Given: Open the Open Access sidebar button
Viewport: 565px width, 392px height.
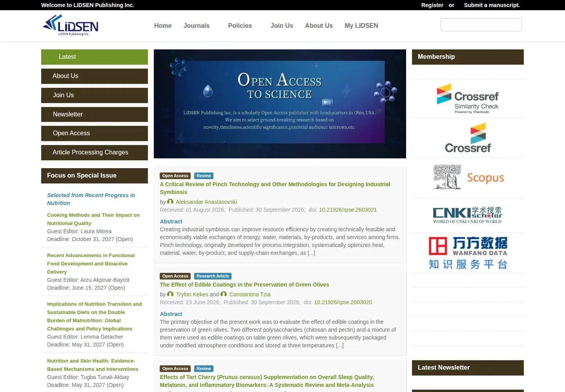Looking at the screenshot, I should point(95,133).
